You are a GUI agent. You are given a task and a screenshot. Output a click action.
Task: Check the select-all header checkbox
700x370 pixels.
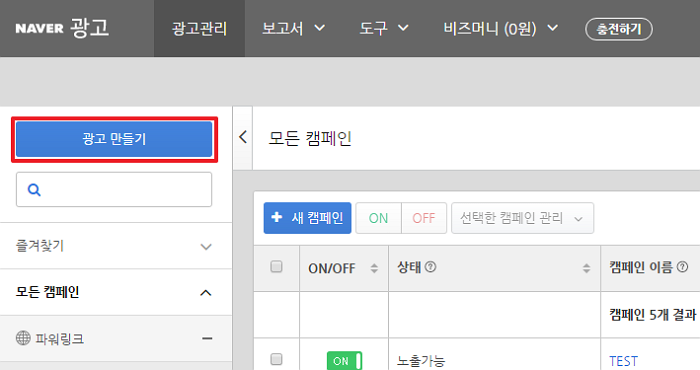click(276, 267)
